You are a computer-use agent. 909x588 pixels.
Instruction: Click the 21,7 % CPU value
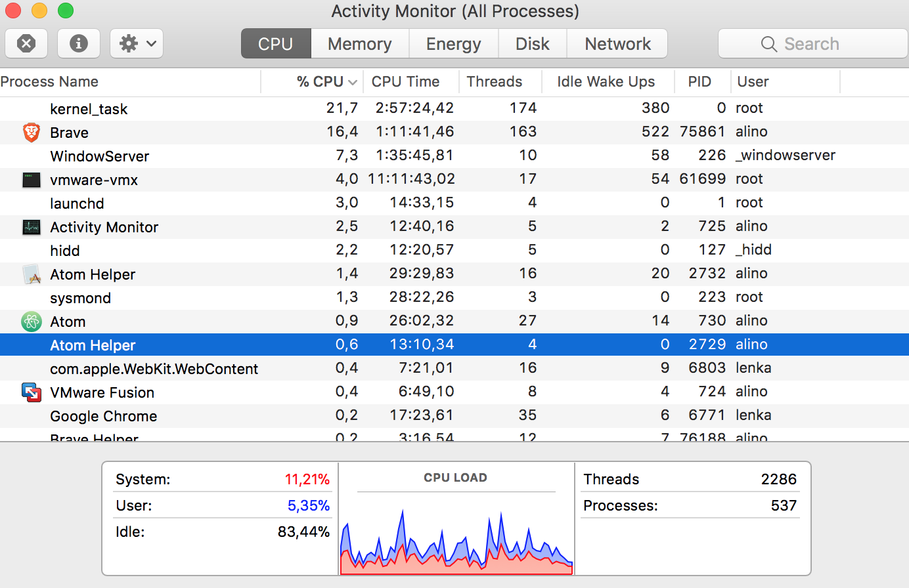point(342,108)
